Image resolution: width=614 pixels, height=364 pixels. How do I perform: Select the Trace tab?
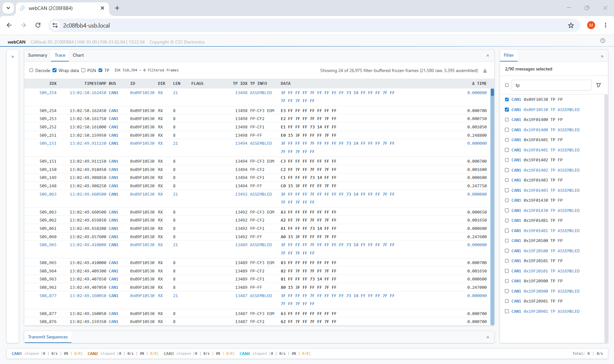[x=60, y=55]
